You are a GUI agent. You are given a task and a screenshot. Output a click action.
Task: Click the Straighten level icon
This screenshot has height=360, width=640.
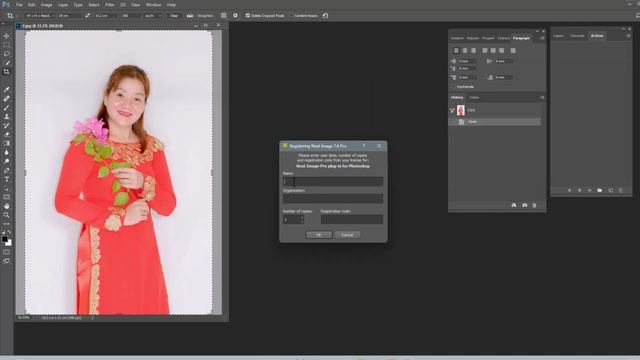(x=190, y=16)
